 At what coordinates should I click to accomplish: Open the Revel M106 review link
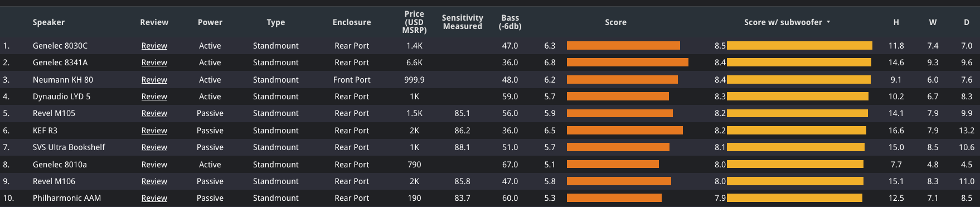pos(154,181)
